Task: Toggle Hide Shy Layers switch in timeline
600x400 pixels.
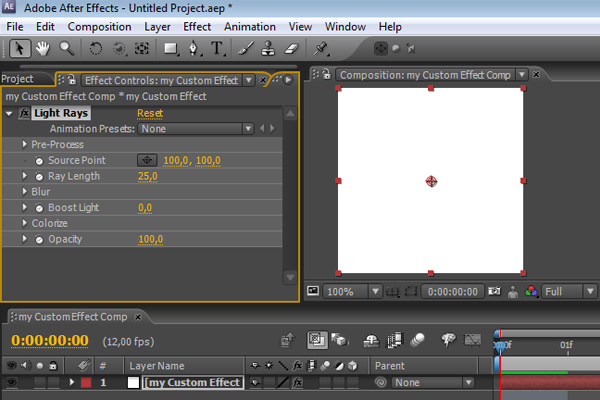Action: click(371, 340)
